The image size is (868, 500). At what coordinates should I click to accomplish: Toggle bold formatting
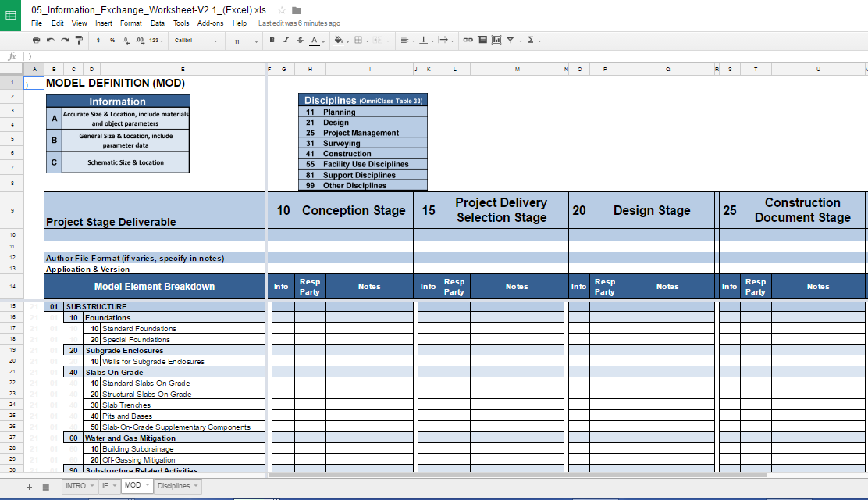(x=272, y=40)
